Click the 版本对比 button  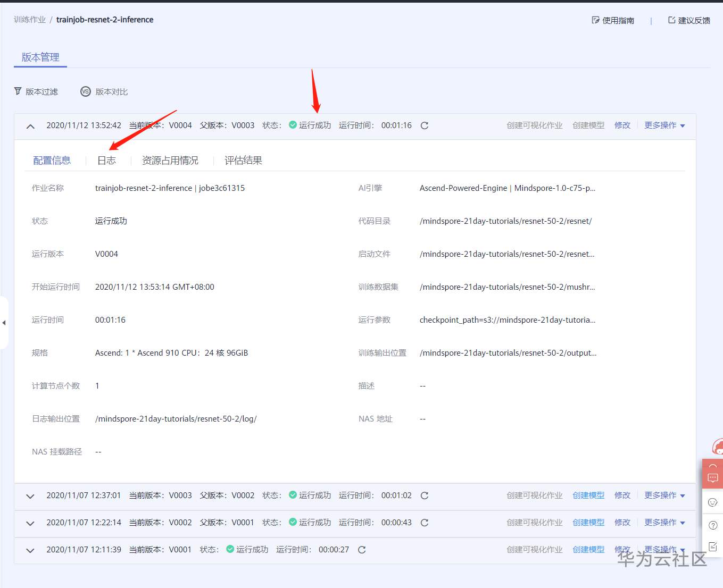(x=104, y=91)
